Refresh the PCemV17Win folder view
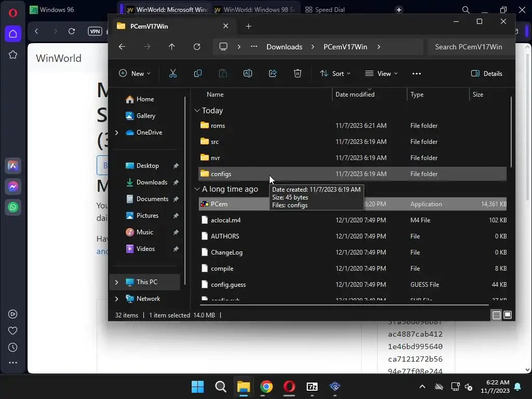This screenshot has width=532, height=399. (197, 46)
